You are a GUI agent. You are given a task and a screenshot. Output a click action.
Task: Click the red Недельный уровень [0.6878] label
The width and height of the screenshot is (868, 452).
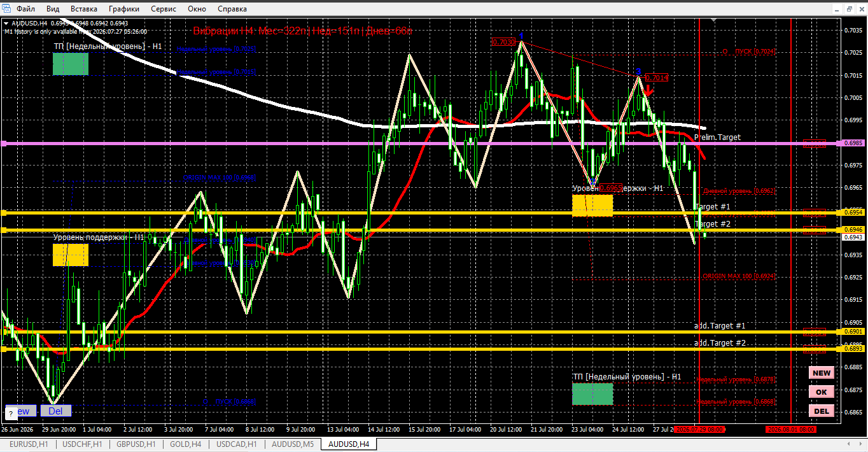[x=736, y=379]
